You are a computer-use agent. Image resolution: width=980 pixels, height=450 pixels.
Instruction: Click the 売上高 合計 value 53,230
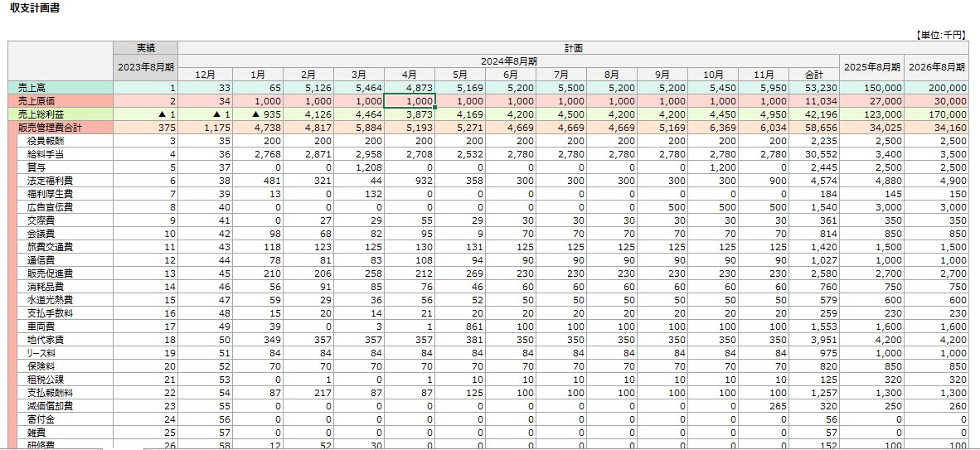point(813,88)
